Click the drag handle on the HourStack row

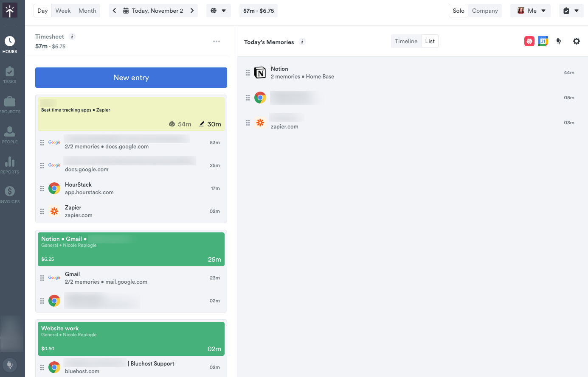click(42, 188)
